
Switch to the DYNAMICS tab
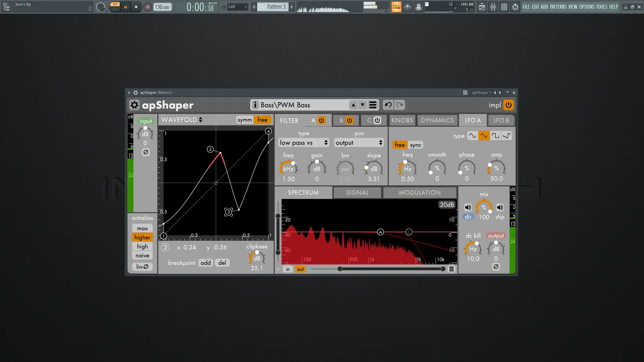tap(437, 120)
